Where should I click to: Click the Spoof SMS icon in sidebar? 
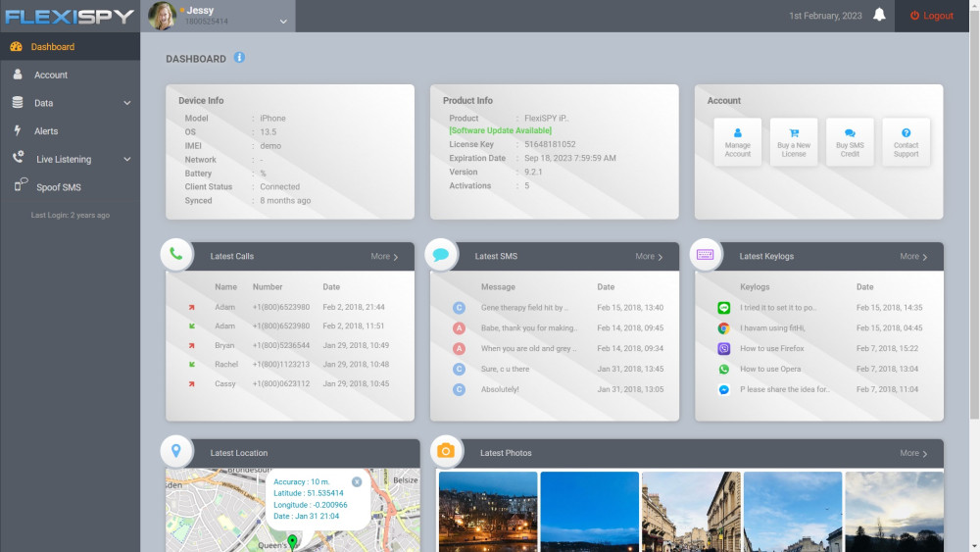[21, 184]
